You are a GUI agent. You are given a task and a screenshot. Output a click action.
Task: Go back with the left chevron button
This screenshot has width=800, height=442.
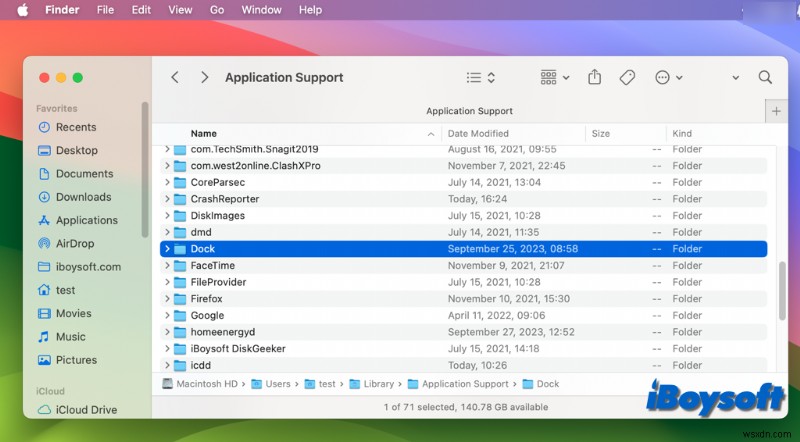pyautogui.click(x=175, y=77)
